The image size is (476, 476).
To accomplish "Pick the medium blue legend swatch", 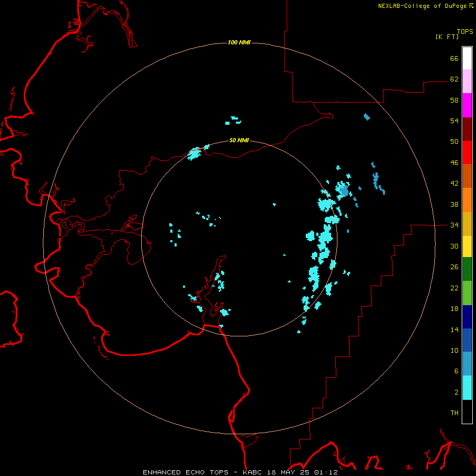I will click(467, 340).
